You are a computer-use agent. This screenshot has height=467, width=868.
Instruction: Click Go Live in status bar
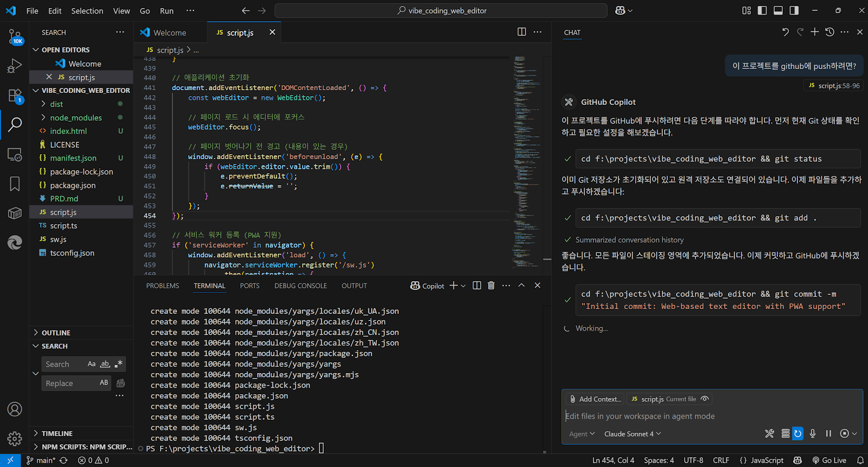829,460
